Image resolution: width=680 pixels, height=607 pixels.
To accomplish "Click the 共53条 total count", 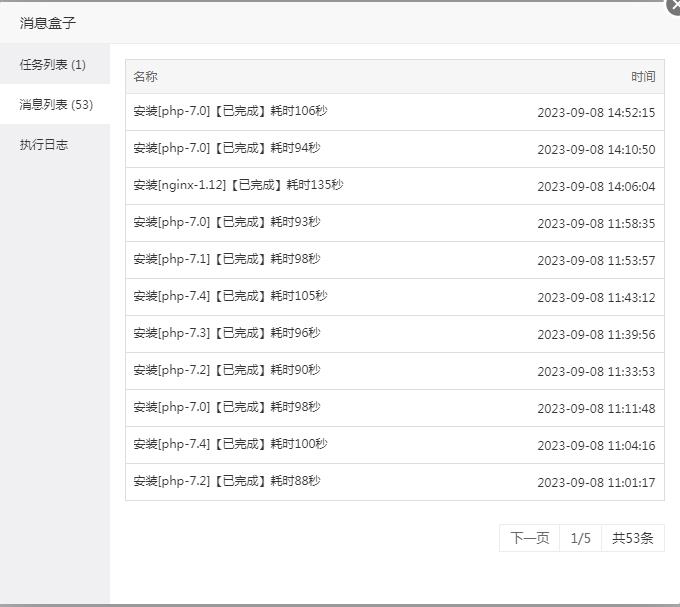I will [x=633, y=538].
